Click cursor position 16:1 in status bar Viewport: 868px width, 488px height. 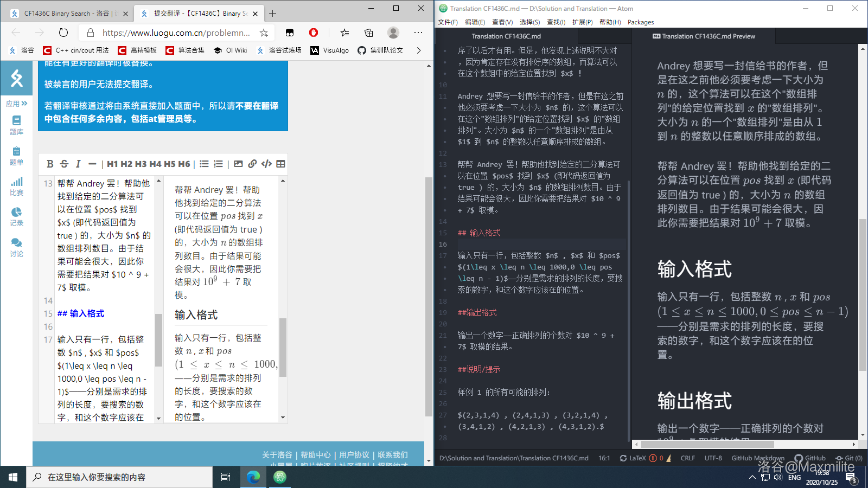pos(604,458)
